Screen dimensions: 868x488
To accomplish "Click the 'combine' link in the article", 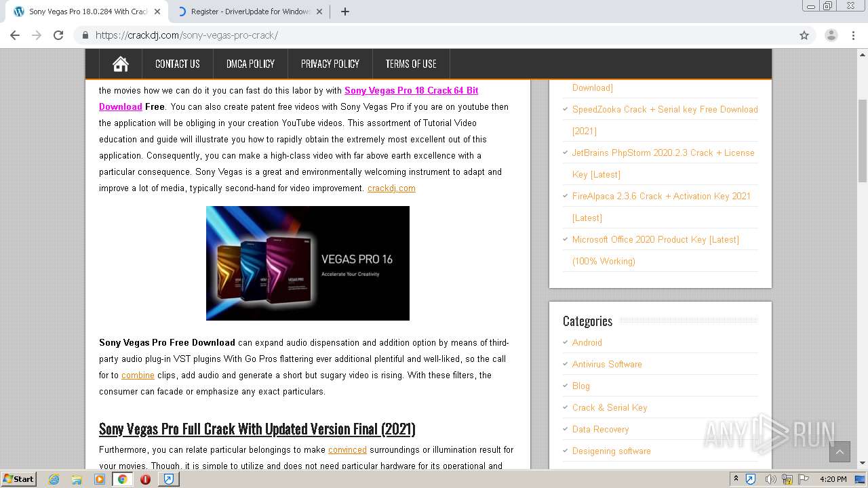I will pos(138,375).
